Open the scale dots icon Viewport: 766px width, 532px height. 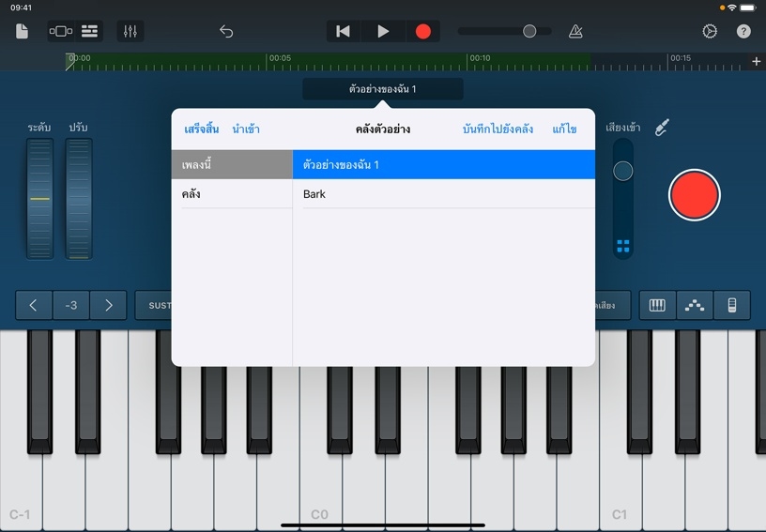pos(694,305)
